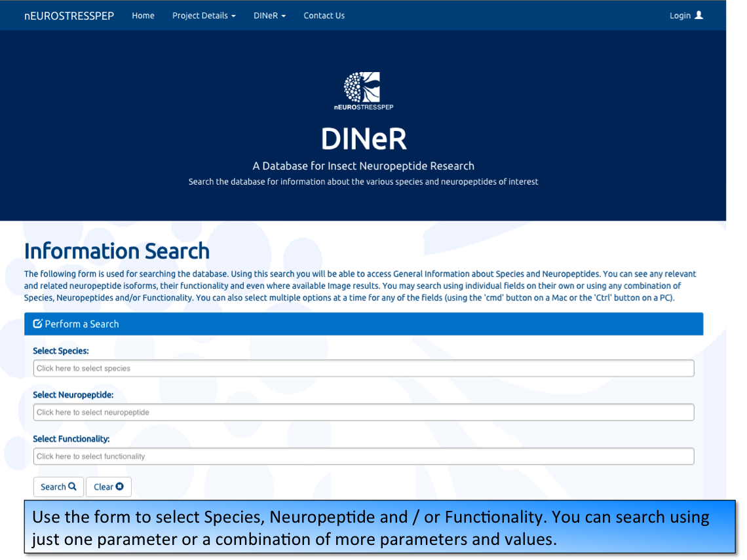Viewport: 747px width, 560px height.
Task: Click the Select Neuropeptide label
Action: (x=73, y=395)
